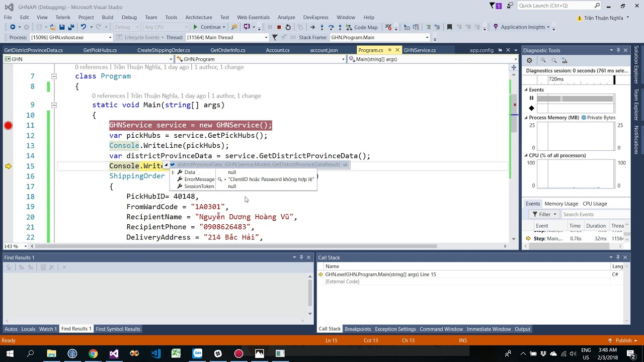The height and width of the screenshot is (362, 644).
Task: Open the Thread dropdown Main Thread
Action: (227, 37)
